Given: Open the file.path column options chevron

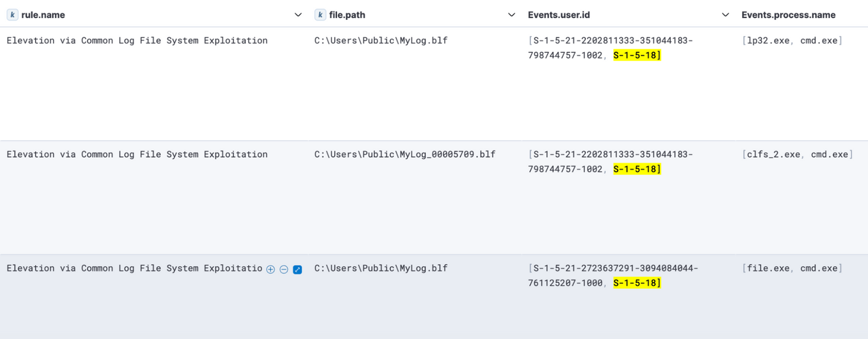Looking at the screenshot, I should click(x=512, y=14).
